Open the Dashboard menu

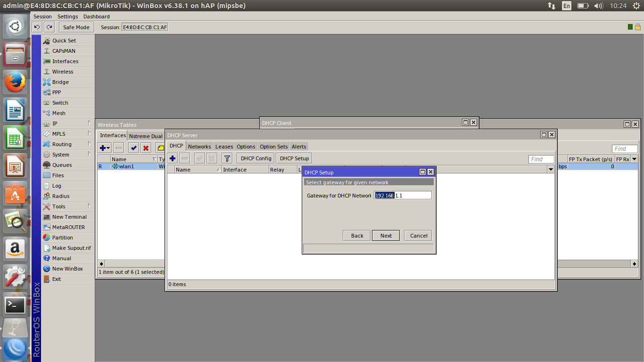(96, 16)
